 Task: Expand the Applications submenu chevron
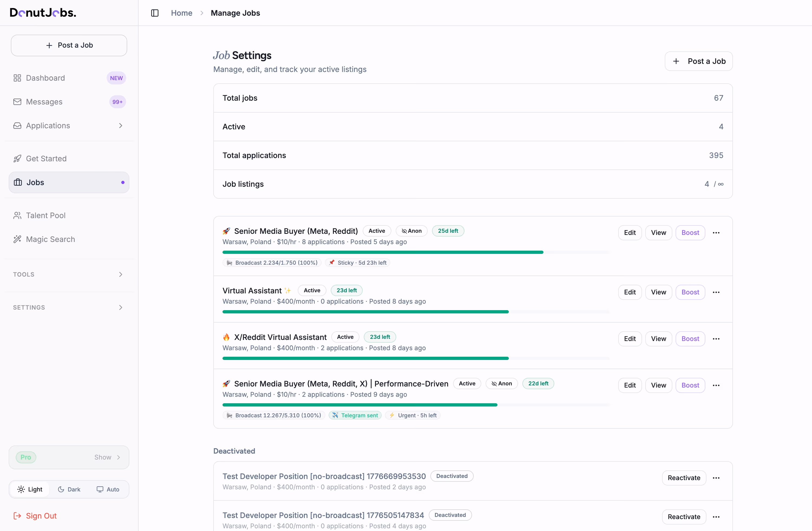click(120, 126)
